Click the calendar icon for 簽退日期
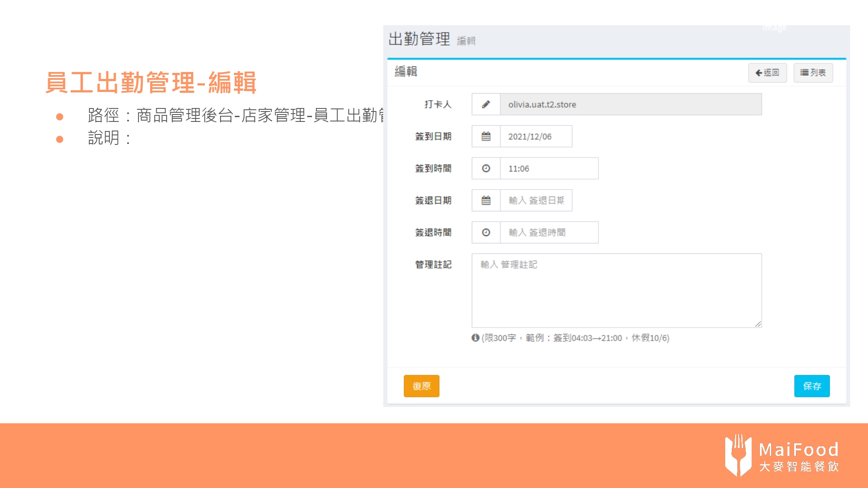 [x=486, y=200]
